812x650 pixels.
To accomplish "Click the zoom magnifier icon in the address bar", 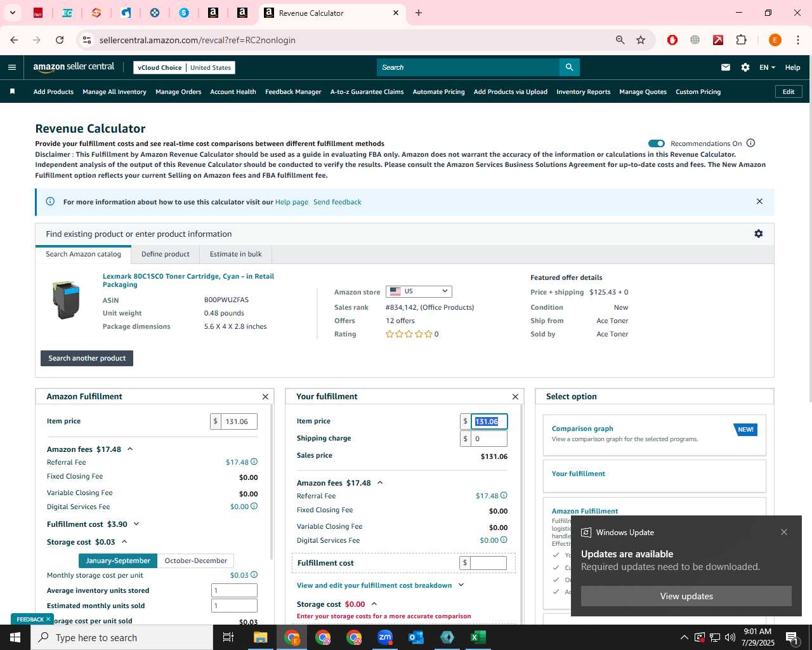I will [x=620, y=40].
